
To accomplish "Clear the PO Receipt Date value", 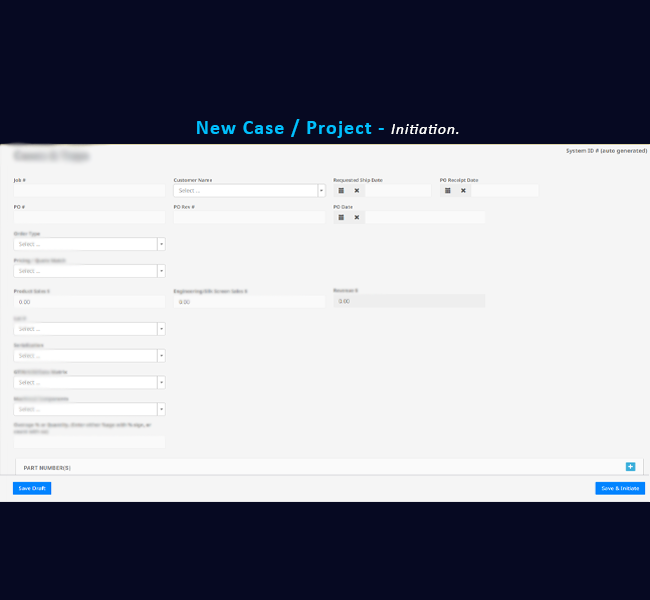I will click(463, 190).
